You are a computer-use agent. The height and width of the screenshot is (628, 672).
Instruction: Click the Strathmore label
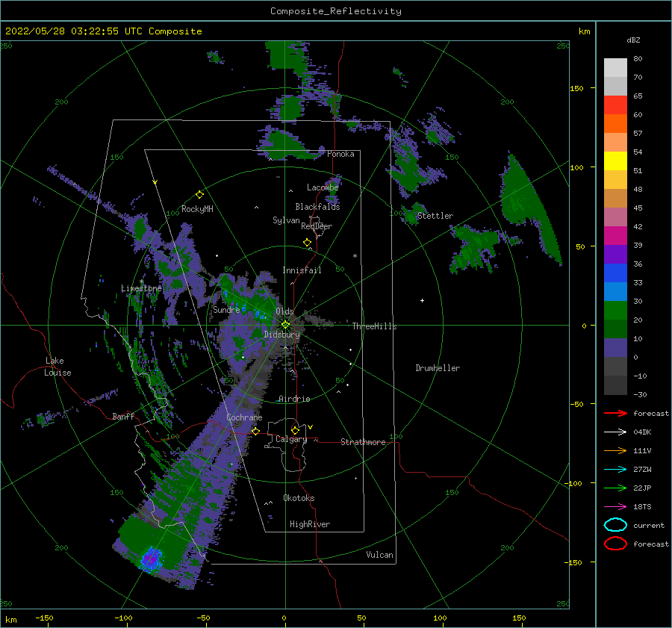pyautogui.click(x=363, y=442)
